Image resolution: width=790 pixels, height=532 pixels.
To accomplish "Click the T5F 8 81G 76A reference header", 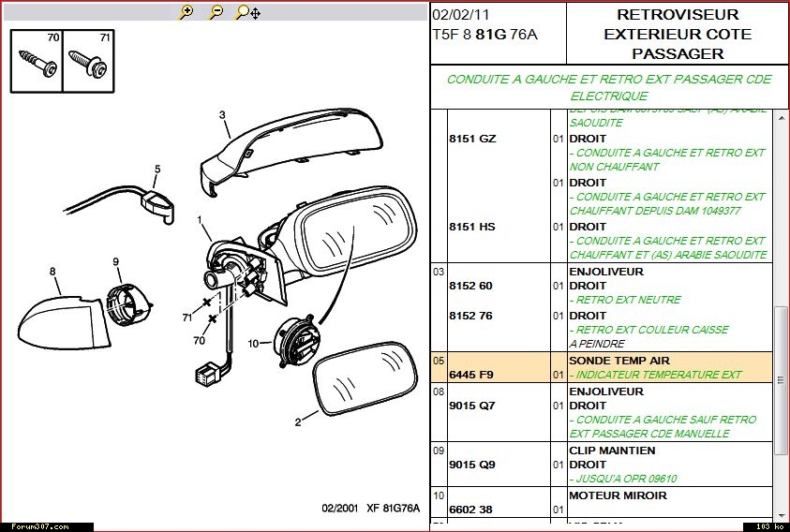I will point(485,35).
